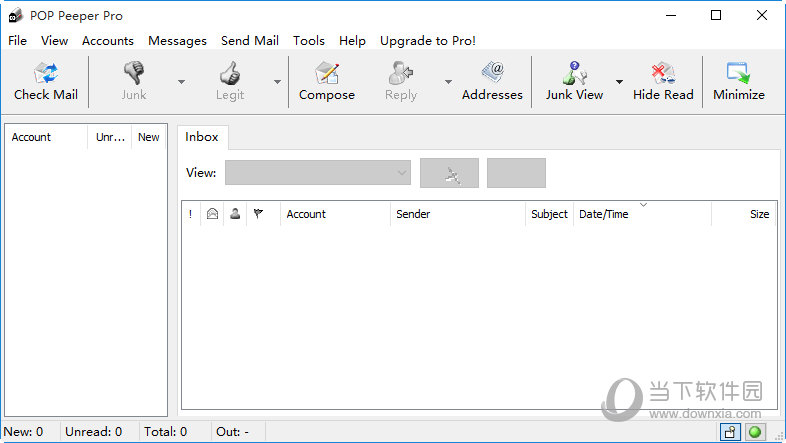Expand the Reply button dropdown arrow
Screen dimensions: 786x443
point(448,82)
